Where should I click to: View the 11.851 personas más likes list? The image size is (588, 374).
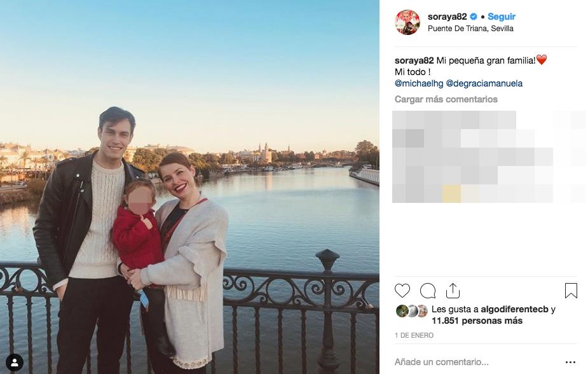477,321
